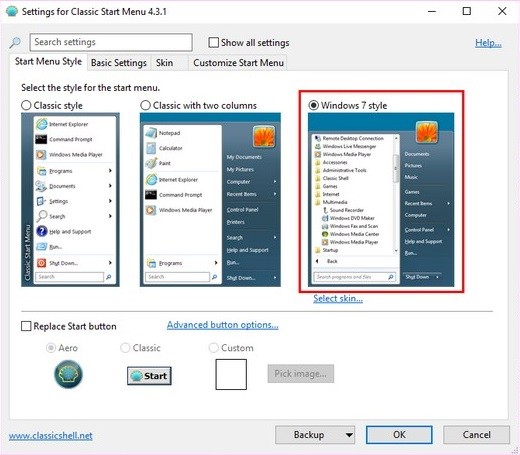Check the Replace Start button checkbox
Image resolution: width=520 pixels, height=455 pixels.
(x=26, y=326)
